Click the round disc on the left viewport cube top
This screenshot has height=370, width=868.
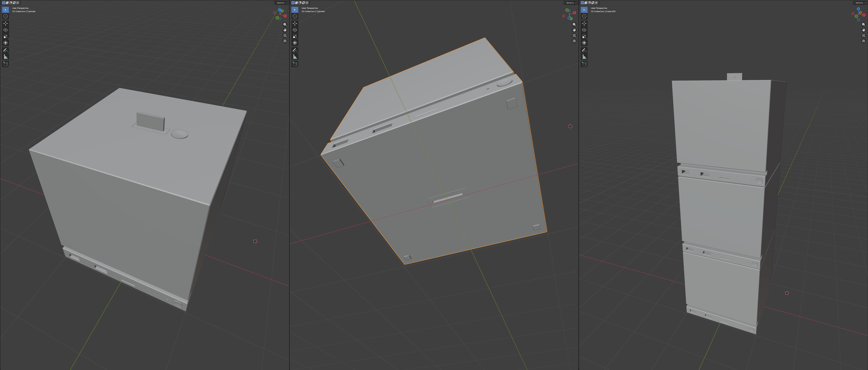click(179, 134)
